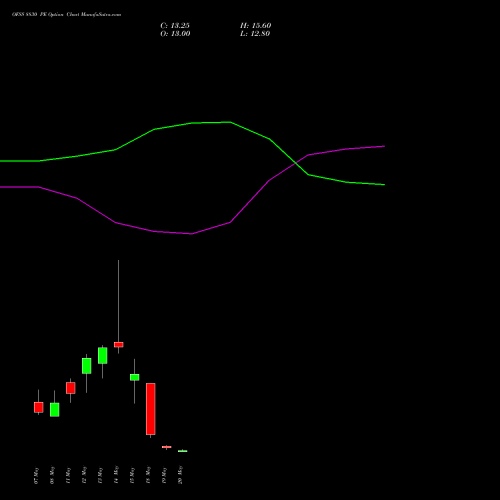The width and height of the screenshot is (500, 500).
Task: Select the '15 May' date label
Action: point(132,475)
